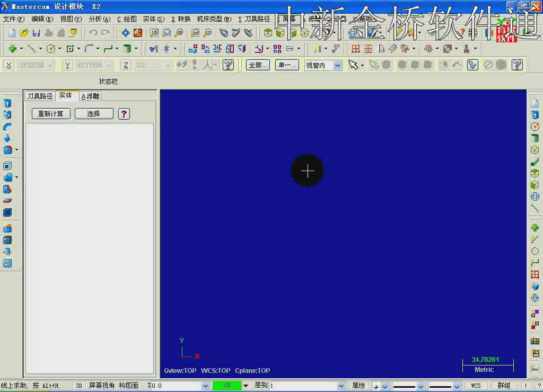The height and width of the screenshot is (392, 543).
Task: Click the red grid Drafting dimension icon
Action: click(x=355, y=49)
